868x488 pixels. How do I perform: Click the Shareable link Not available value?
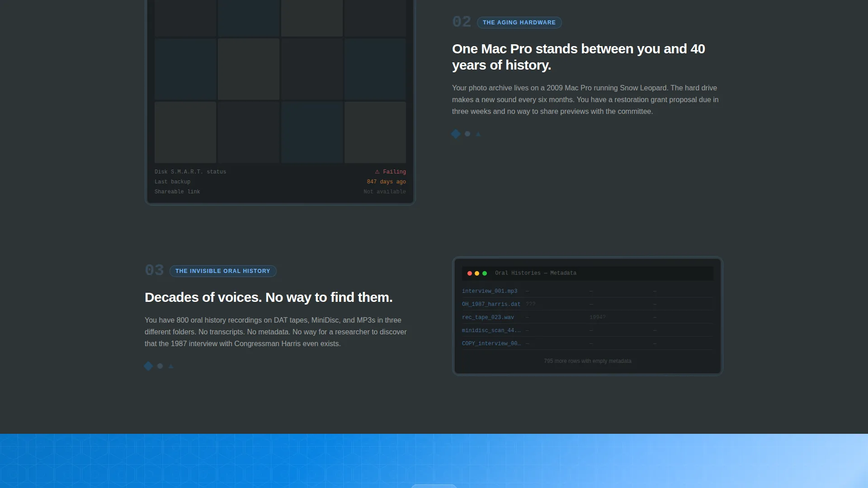pyautogui.click(x=385, y=192)
